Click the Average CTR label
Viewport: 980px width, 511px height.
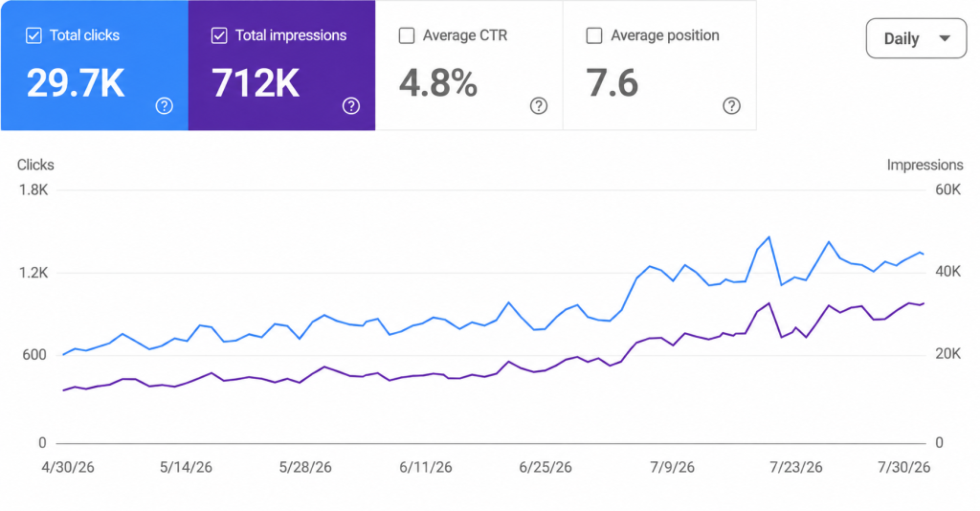(465, 35)
